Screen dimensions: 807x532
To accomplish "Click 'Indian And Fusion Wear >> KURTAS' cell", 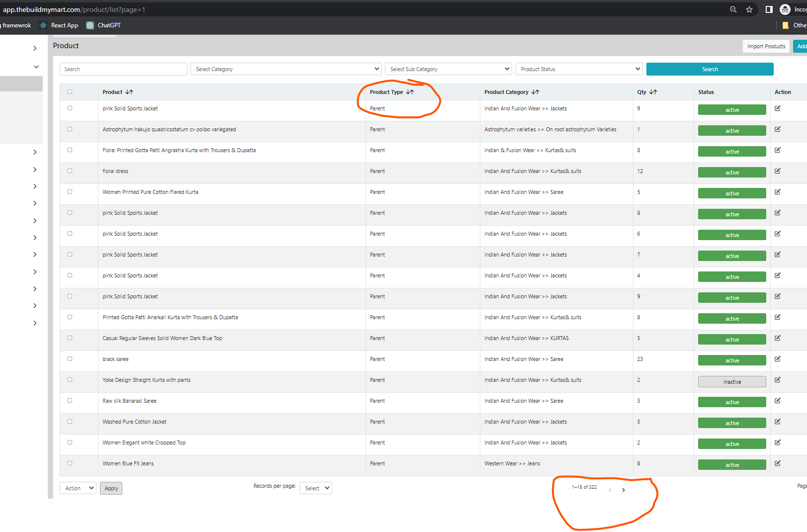I will (527, 338).
